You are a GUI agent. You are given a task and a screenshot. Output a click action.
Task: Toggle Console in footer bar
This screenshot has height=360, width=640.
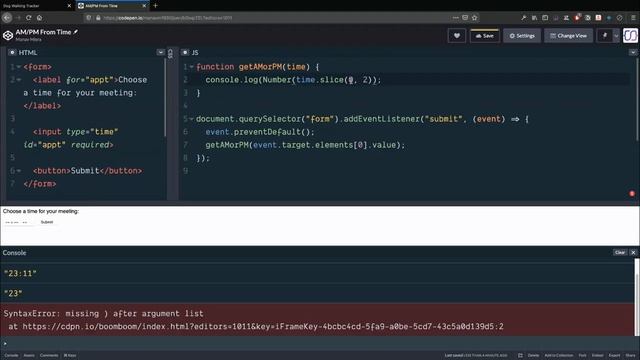pyautogui.click(x=11, y=355)
